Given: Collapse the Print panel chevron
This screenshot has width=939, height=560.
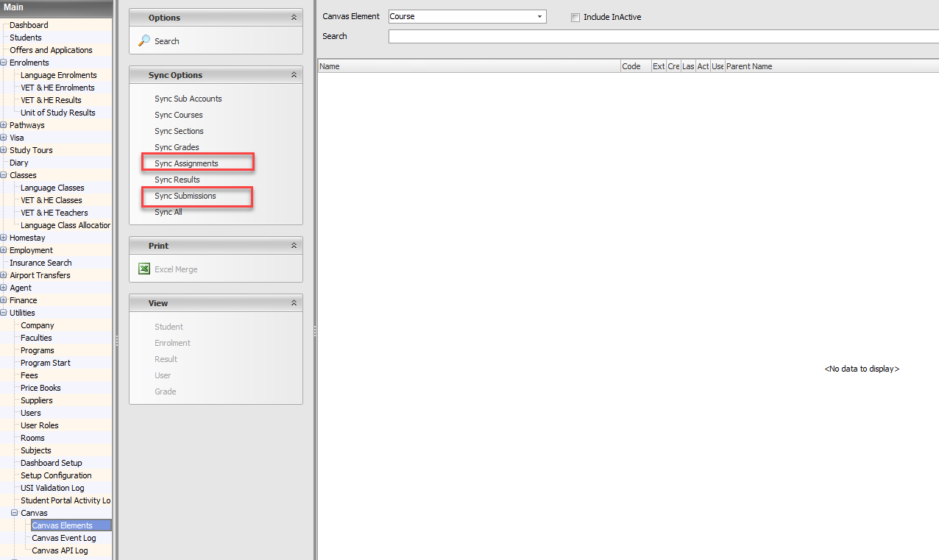Looking at the screenshot, I should [294, 246].
